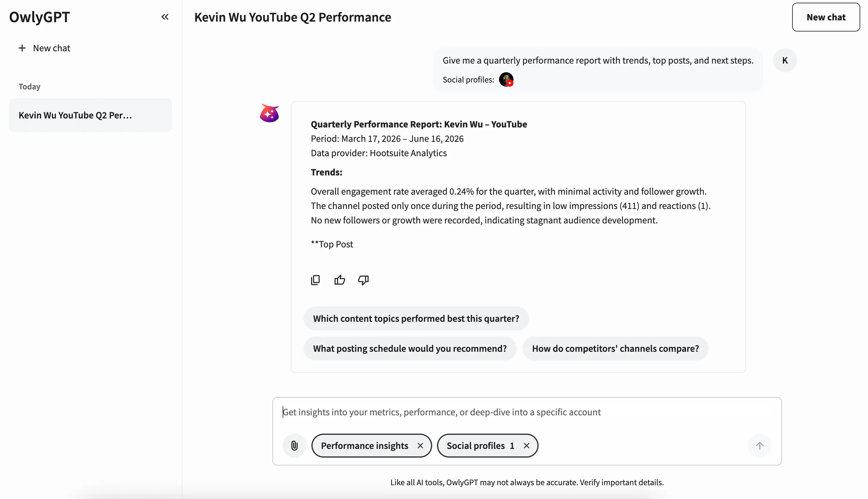Click the No new followers sentence
Viewport: 868px width, 499px height.
pos(484,220)
